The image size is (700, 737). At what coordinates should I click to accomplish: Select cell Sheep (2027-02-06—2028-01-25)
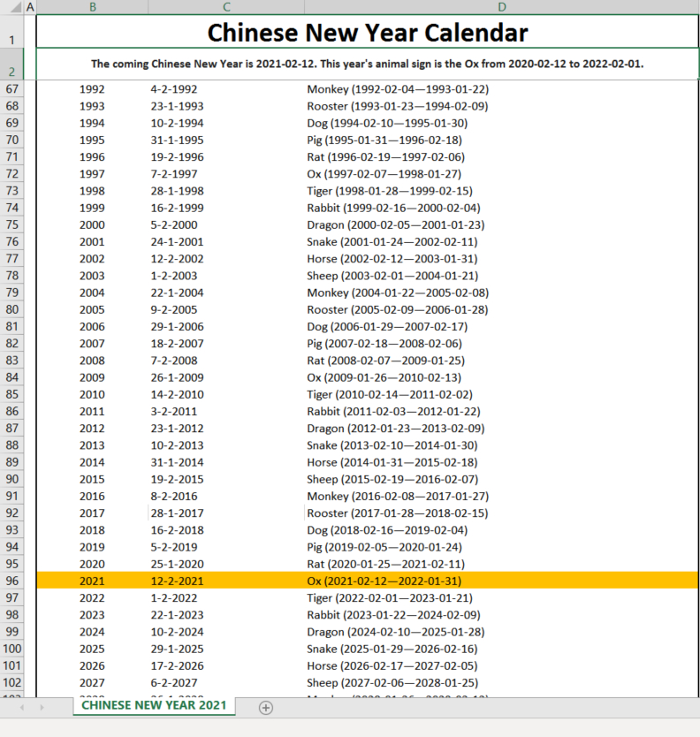[502, 682]
